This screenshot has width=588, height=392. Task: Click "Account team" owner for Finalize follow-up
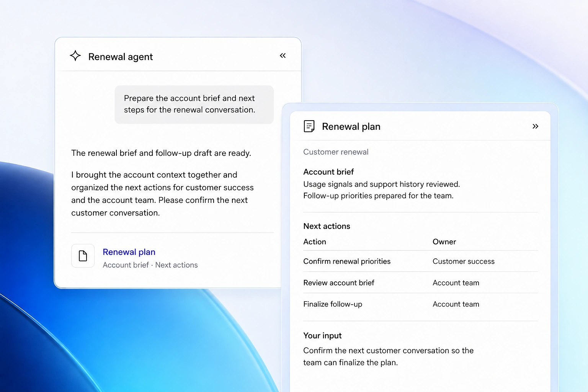(456, 304)
